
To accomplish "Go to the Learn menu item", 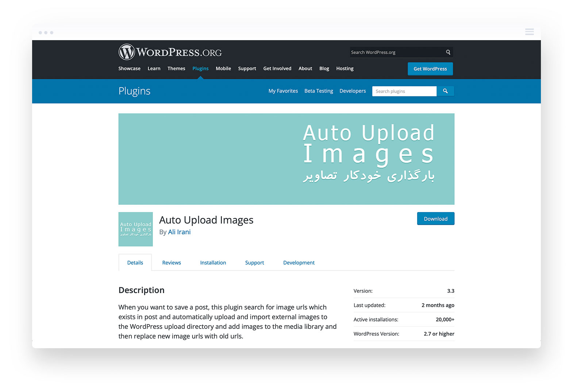I will [154, 69].
